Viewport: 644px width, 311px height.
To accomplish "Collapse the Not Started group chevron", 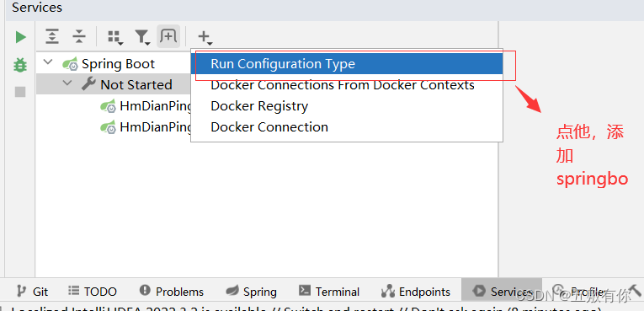I will click(67, 83).
